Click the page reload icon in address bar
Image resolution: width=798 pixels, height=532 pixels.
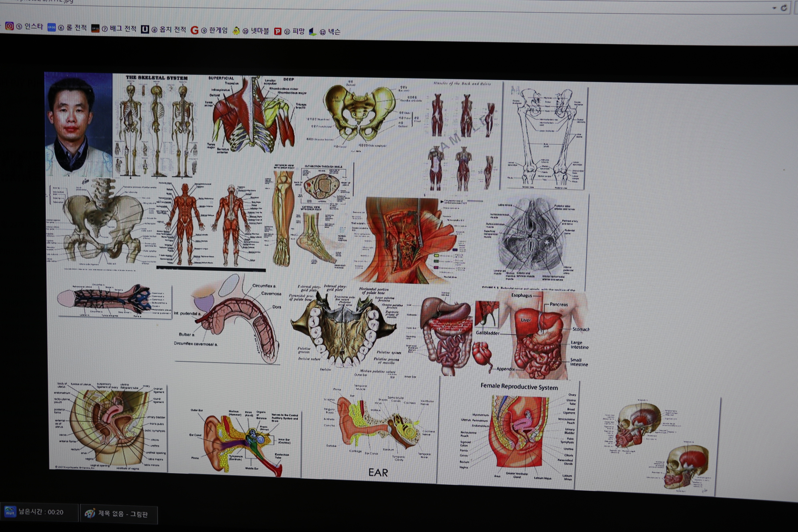click(x=784, y=8)
